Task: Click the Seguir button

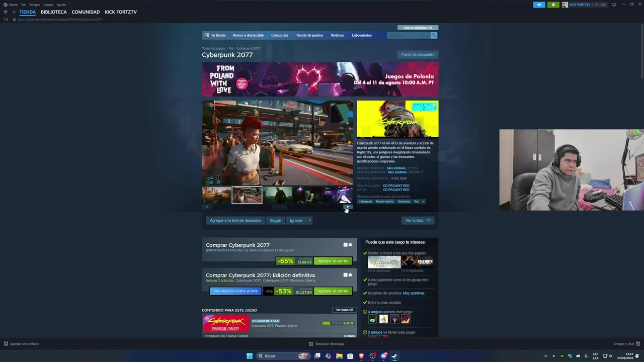Action: click(x=275, y=220)
